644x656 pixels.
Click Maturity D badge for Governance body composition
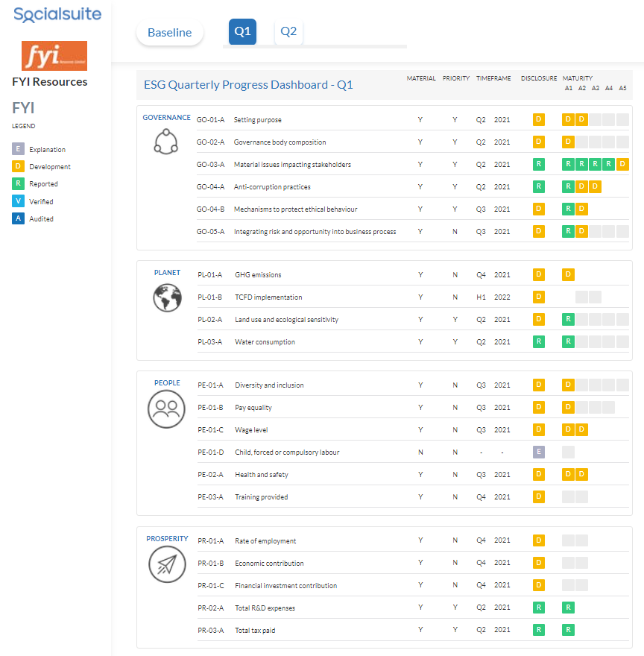(x=568, y=142)
